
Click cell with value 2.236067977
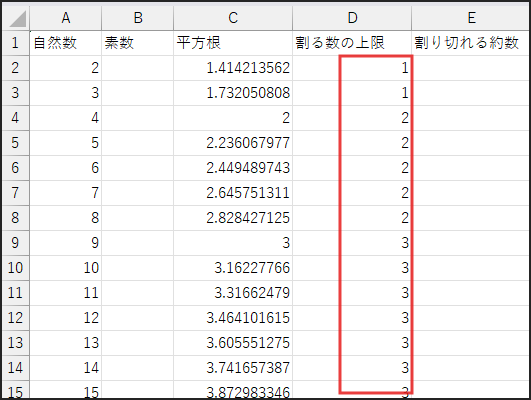pyautogui.click(x=233, y=143)
